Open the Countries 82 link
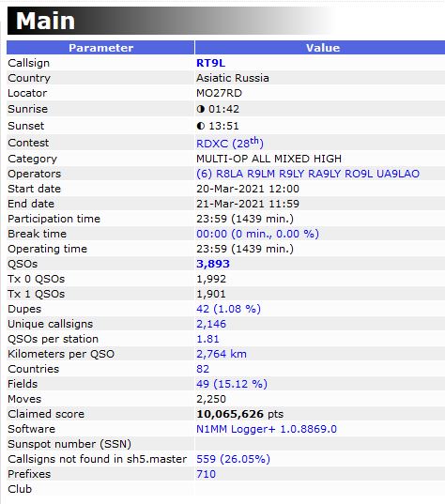445x504 pixels. (203, 369)
